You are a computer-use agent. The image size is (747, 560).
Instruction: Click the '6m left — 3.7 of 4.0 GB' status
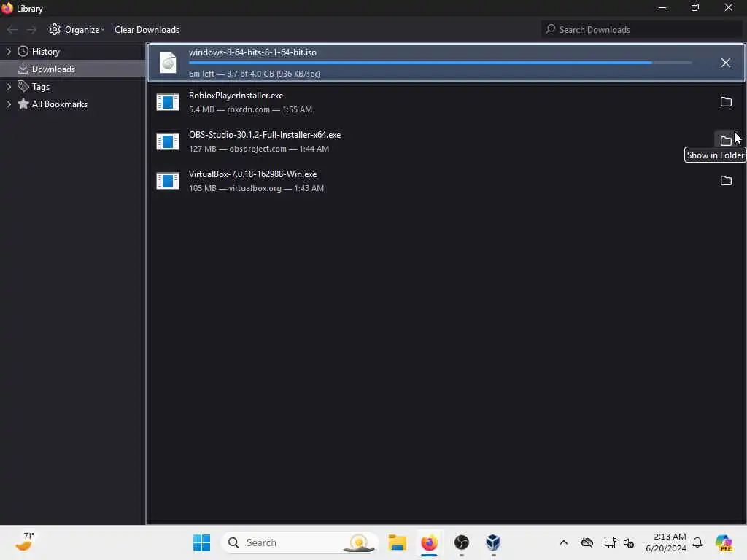point(255,74)
